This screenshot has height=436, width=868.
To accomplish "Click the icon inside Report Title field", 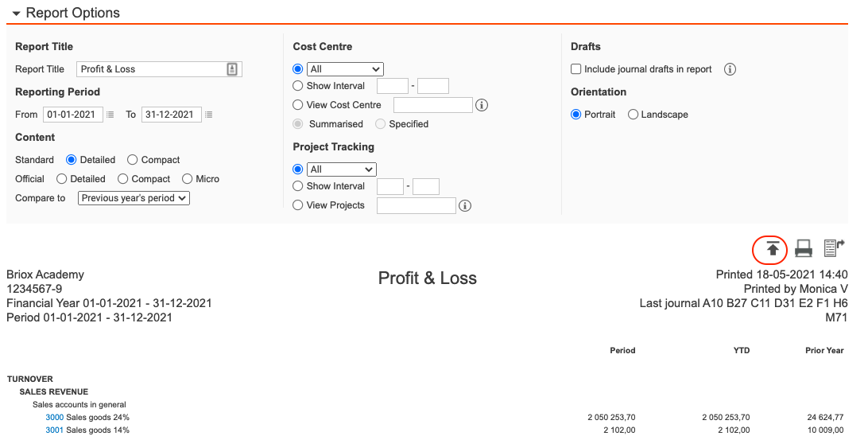I will pyautogui.click(x=232, y=69).
